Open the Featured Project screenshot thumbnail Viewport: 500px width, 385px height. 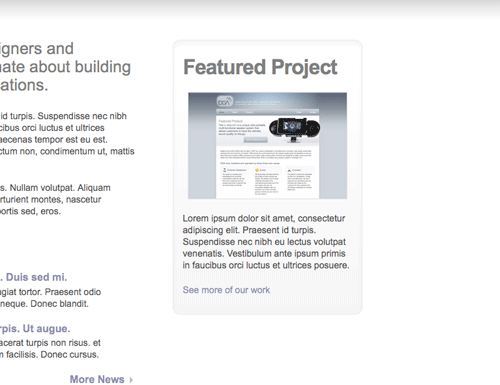tap(267, 146)
